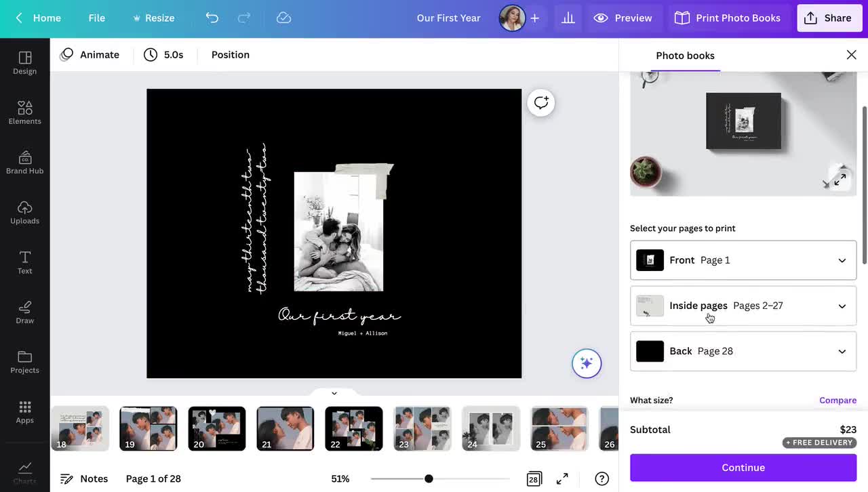868x492 pixels.
Task: Click the comment bubble on the canvas
Action: [x=540, y=102]
